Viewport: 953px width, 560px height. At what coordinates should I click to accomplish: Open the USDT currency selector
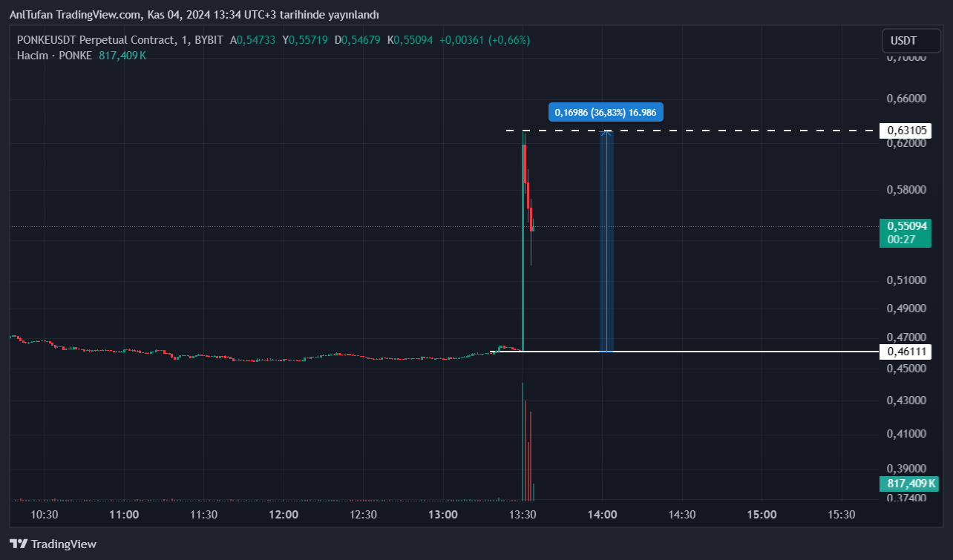[x=903, y=41]
